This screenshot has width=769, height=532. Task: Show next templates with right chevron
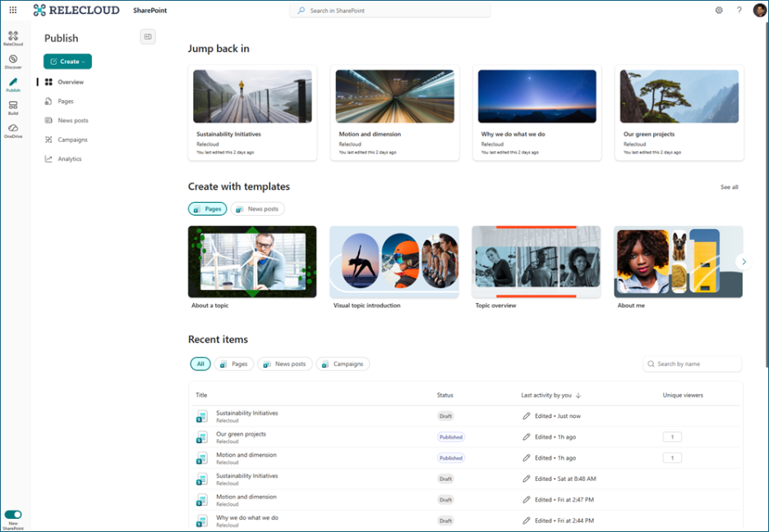pos(744,262)
